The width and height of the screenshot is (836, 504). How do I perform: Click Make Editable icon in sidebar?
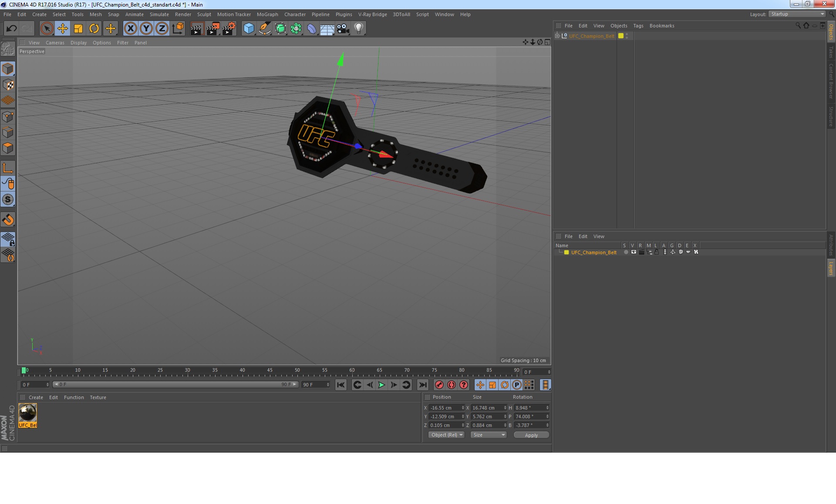[8, 49]
